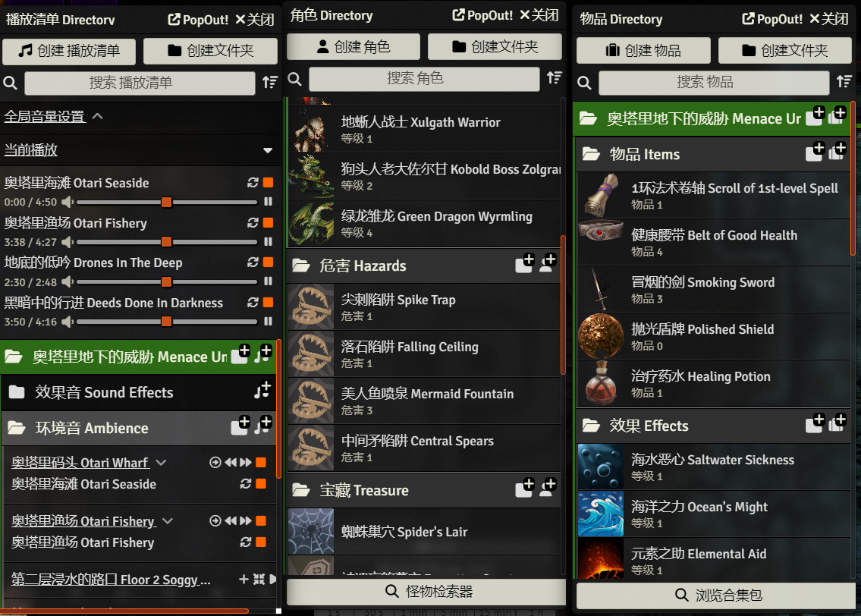
Task: Open the compendium browser button
Action: point(715,595)
